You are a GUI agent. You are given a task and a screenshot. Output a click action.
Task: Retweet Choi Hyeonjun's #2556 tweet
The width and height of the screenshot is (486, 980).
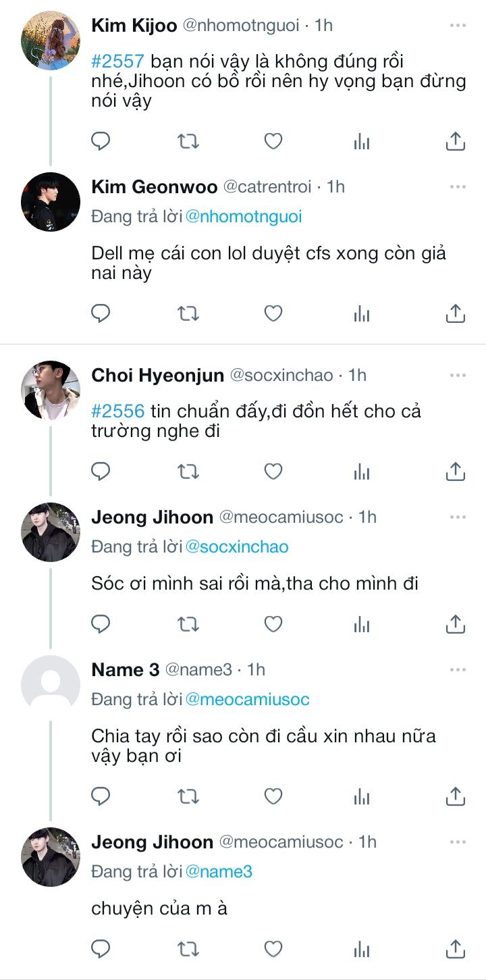click(x=187, y=471)
